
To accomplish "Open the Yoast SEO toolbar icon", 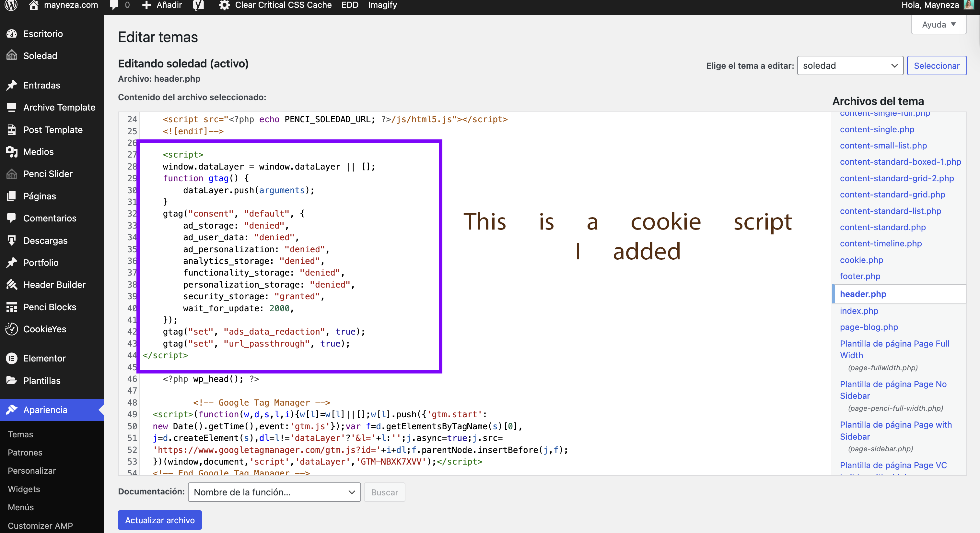I will coord(198,5).
